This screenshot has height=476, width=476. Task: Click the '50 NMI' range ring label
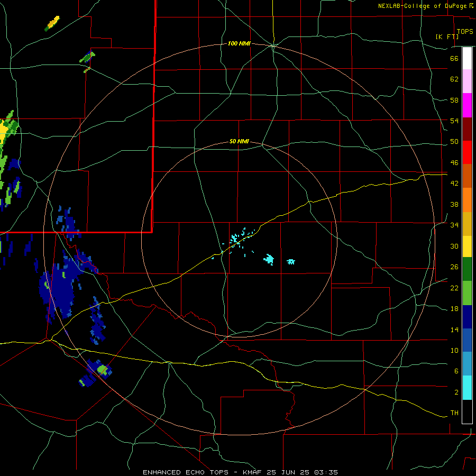(239, 141)
